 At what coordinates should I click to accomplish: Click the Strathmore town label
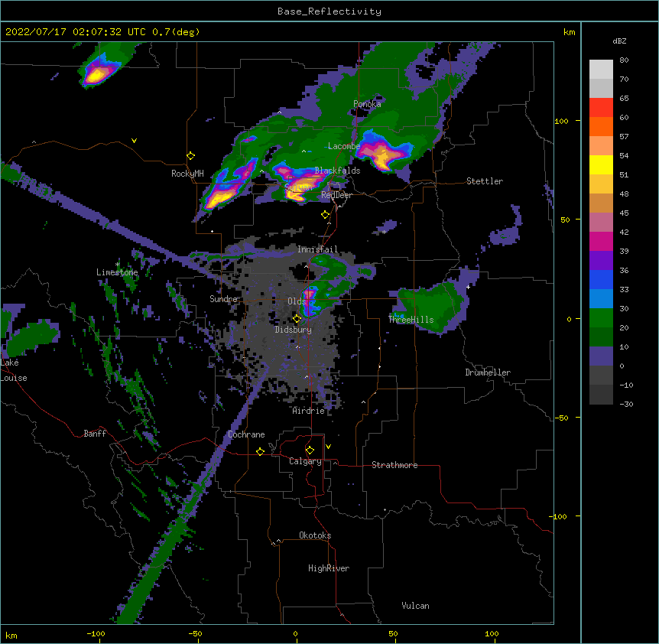click(394, 465)
